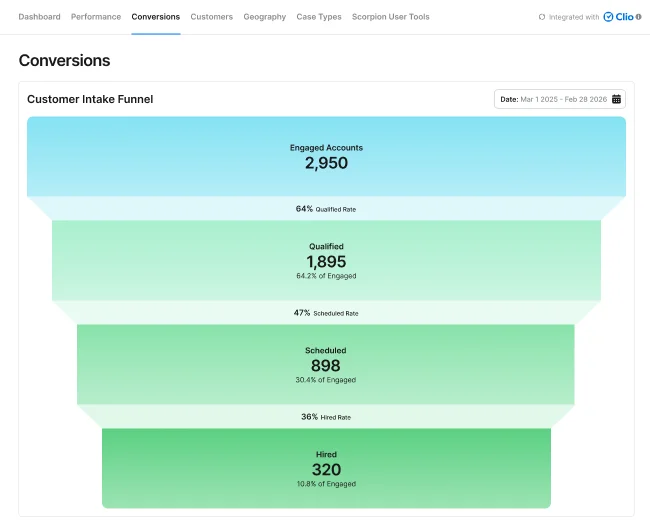The image size is (650, 523).
Task: Open the Performance tab
Action: (x=96, y=17)
